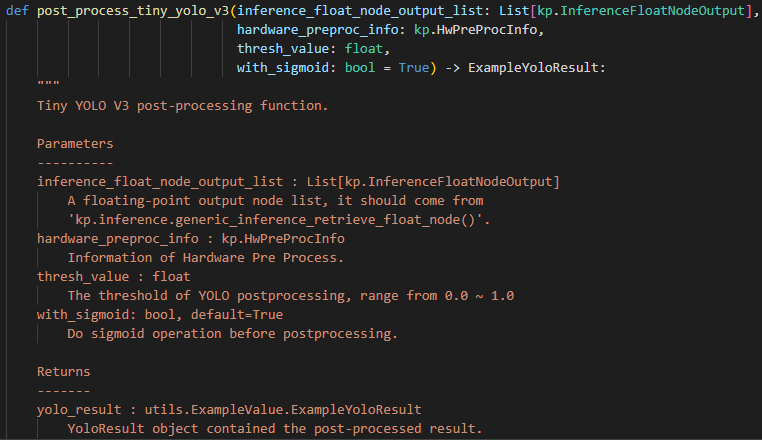
Task: Click the bool type annotation
Action: point(360,68)
